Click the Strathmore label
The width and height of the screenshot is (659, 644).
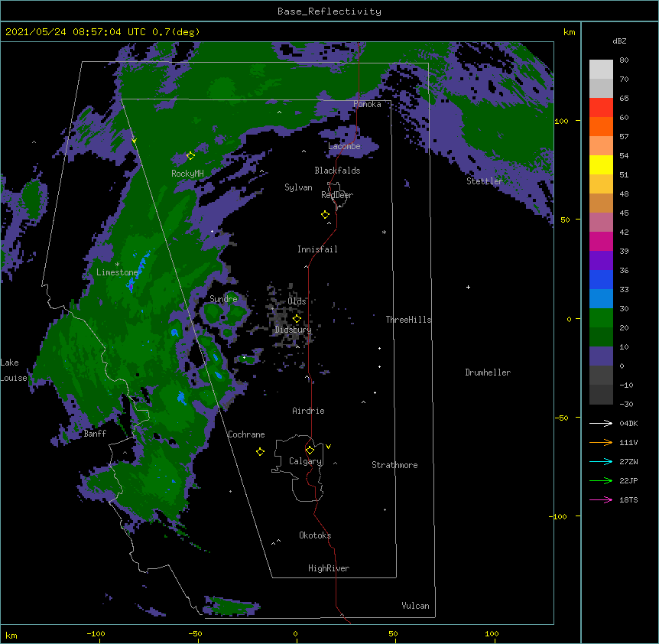(x=394, y=465)
